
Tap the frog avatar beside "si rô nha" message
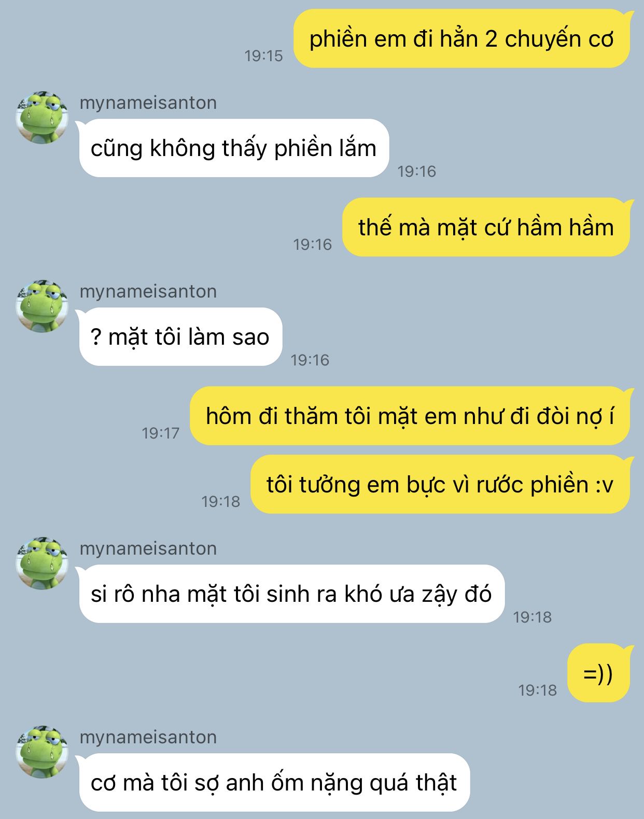42,563
